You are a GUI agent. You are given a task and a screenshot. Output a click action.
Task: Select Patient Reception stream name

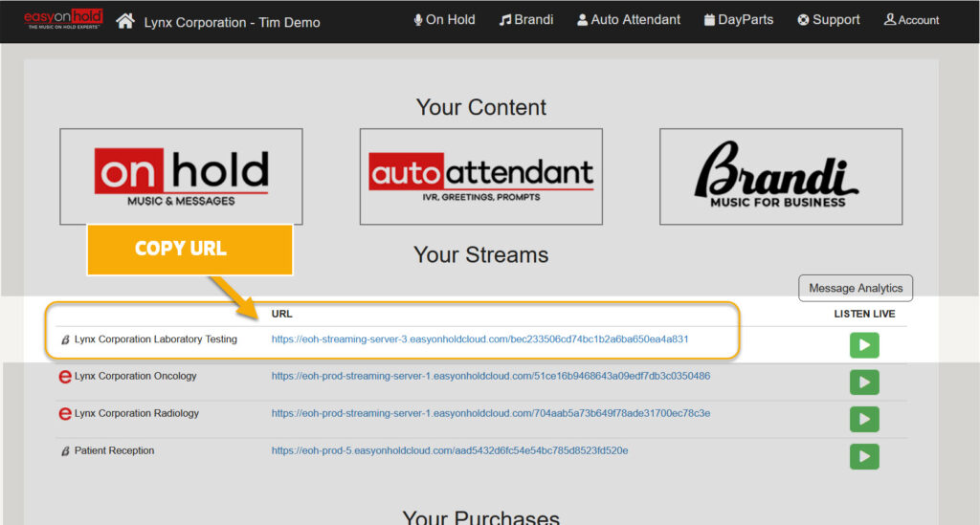(x=115, y=450)
